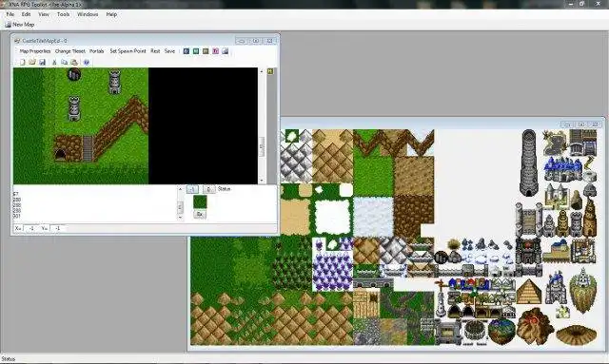
Task: Click the cave entrance on the map
Action: [60, 155]
